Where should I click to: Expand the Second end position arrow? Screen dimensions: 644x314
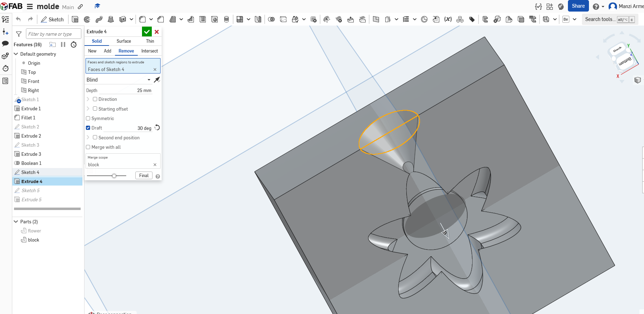[88, 137]
